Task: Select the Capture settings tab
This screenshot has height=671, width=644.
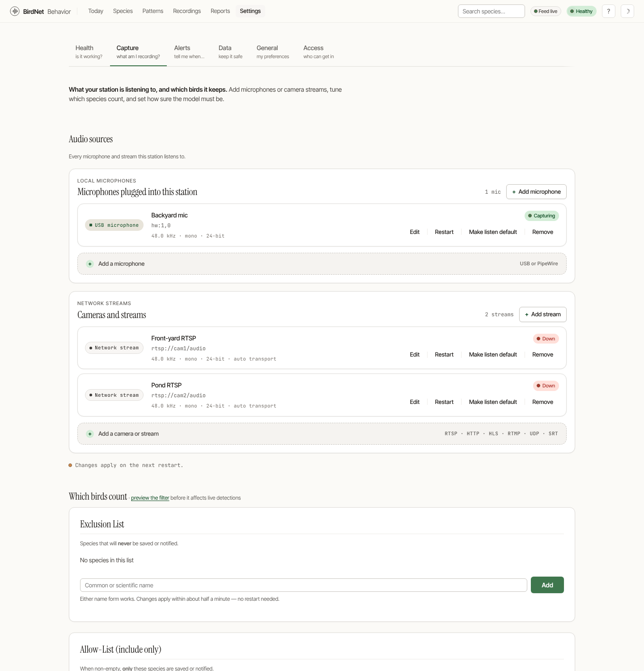Action: pyautogui.click(x=138, y=52)
